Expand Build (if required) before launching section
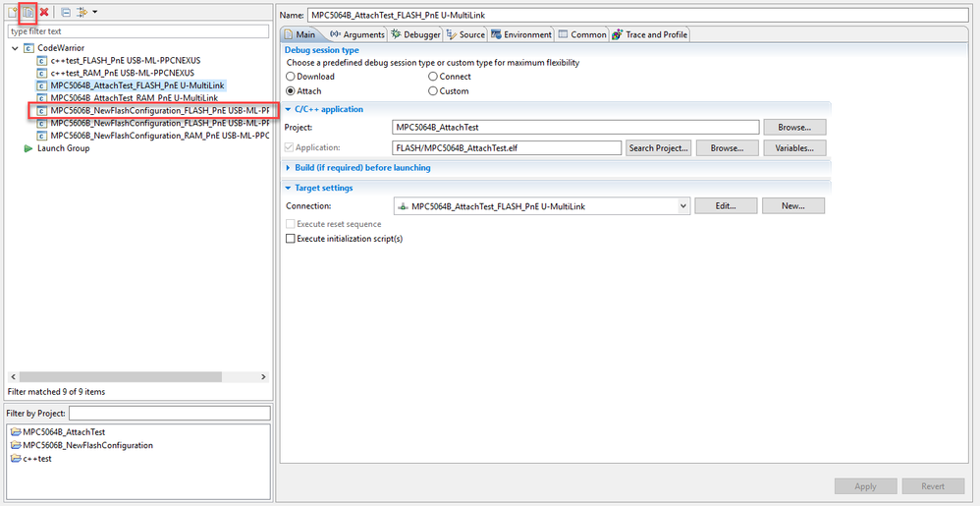The width and height of the screenshot is (980, 506). click(x=288, y=168)
